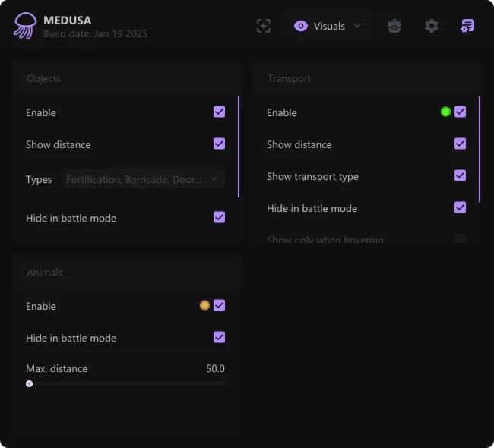Screen dimensions: 494x448
Task: Click the Transport section header
Action: pyautogui.click(x=289, y=78)
